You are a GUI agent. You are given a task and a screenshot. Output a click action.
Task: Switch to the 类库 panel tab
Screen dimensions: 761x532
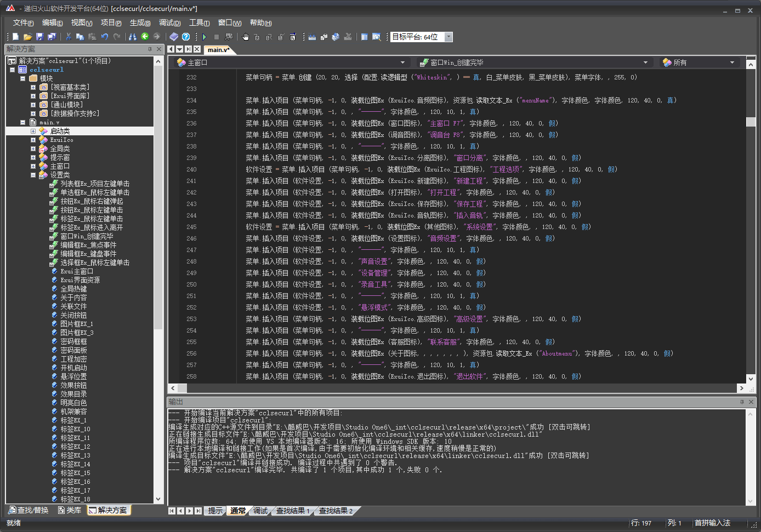[x=70, y=510]
